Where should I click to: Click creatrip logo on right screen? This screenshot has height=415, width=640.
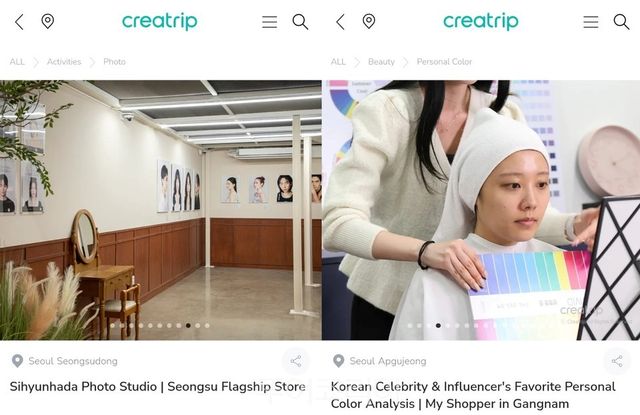coord(481,21)
